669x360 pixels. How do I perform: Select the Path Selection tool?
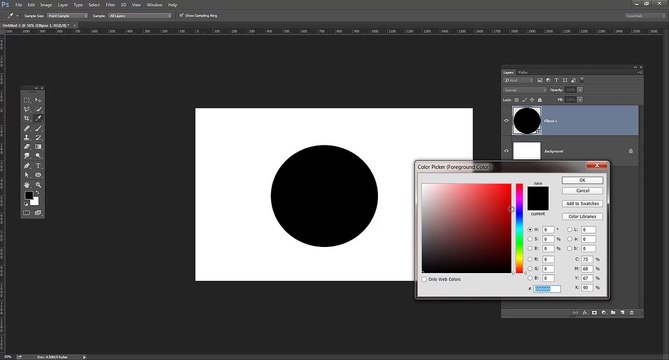click(27, 175)
